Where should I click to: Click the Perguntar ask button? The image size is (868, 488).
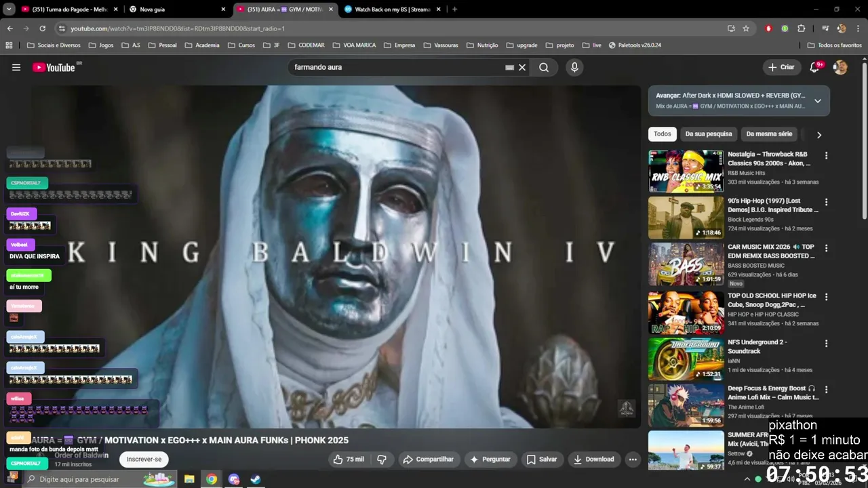[x=490, y=459]
